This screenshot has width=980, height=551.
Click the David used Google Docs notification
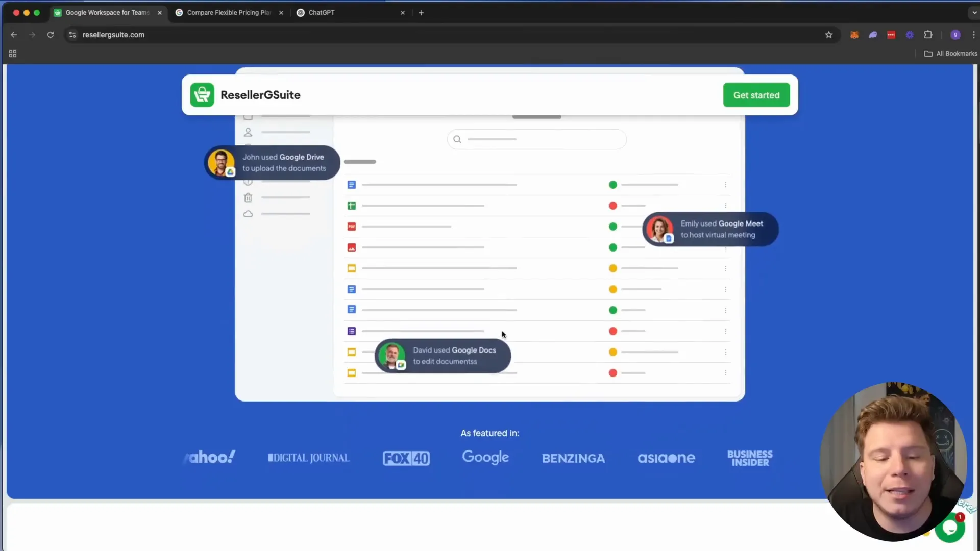(443, 356)
